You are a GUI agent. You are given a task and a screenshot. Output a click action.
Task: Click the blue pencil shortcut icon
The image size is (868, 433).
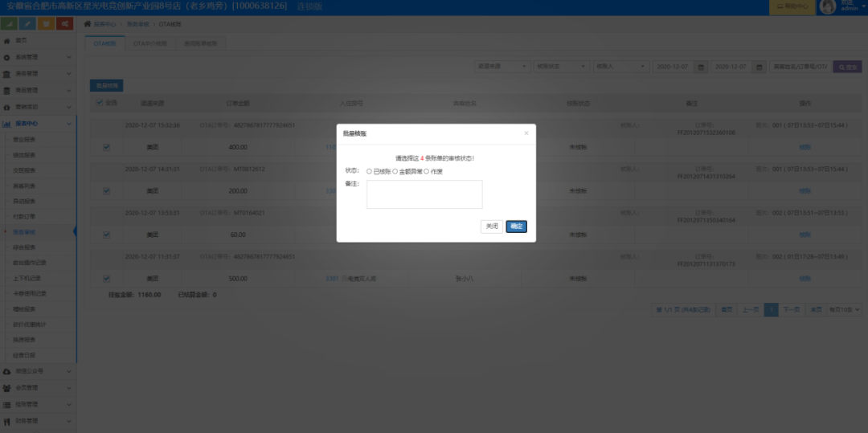point(27,24)
